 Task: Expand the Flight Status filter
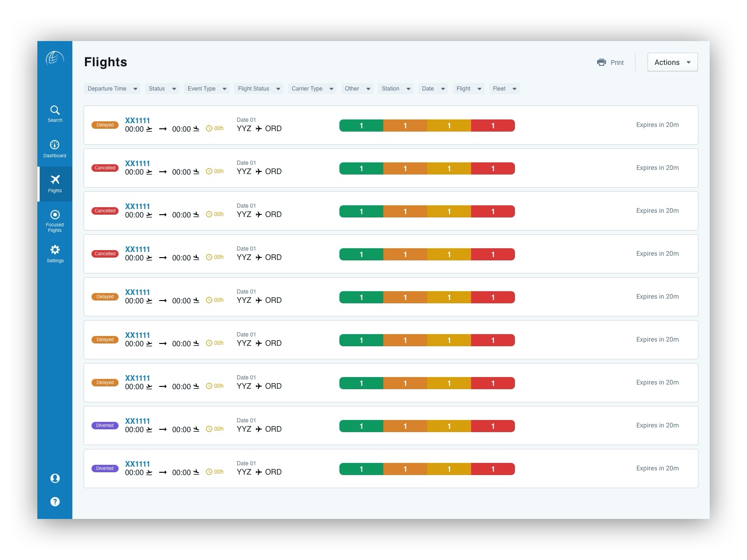pyautogui.click(x=258, y=88)
